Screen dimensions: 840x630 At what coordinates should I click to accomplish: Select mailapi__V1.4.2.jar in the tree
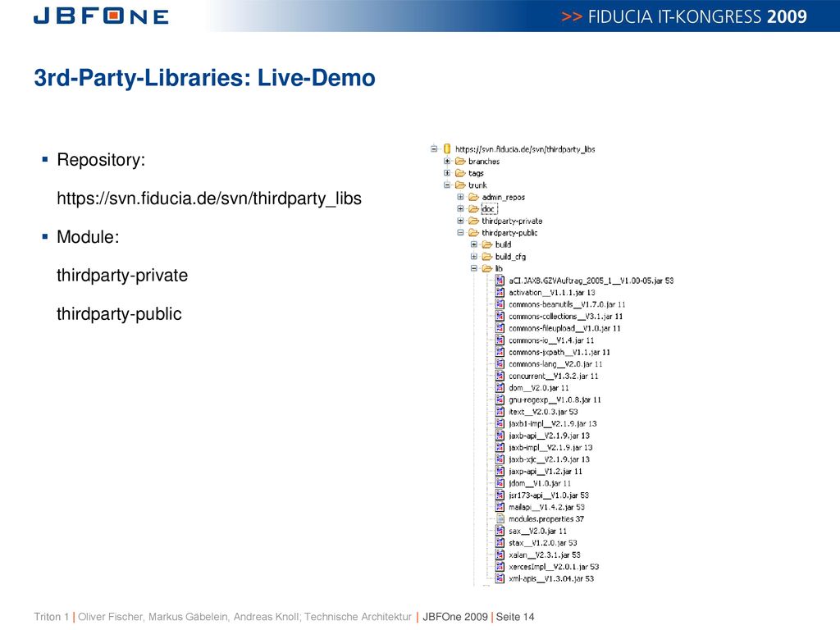tap(546, 507)
